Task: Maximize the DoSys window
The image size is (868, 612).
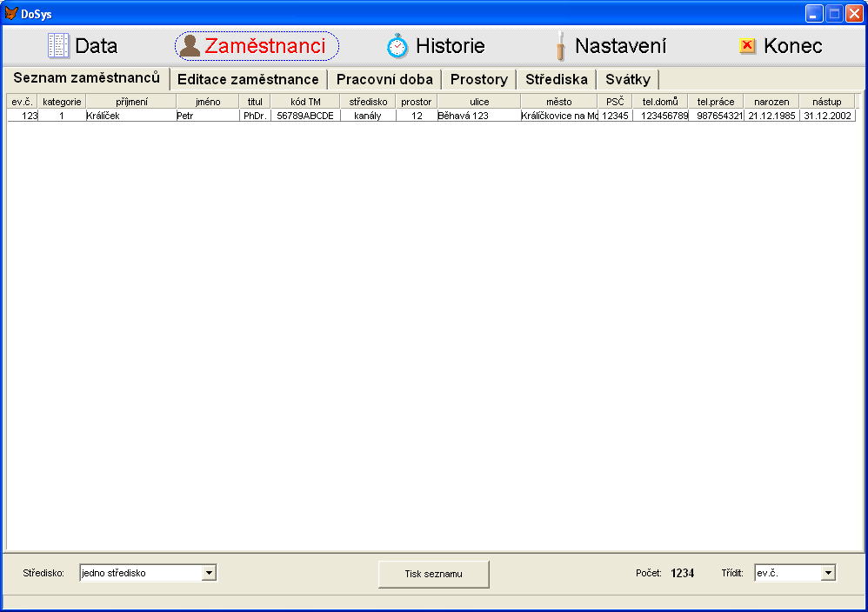Action: (x=834, y=13)
